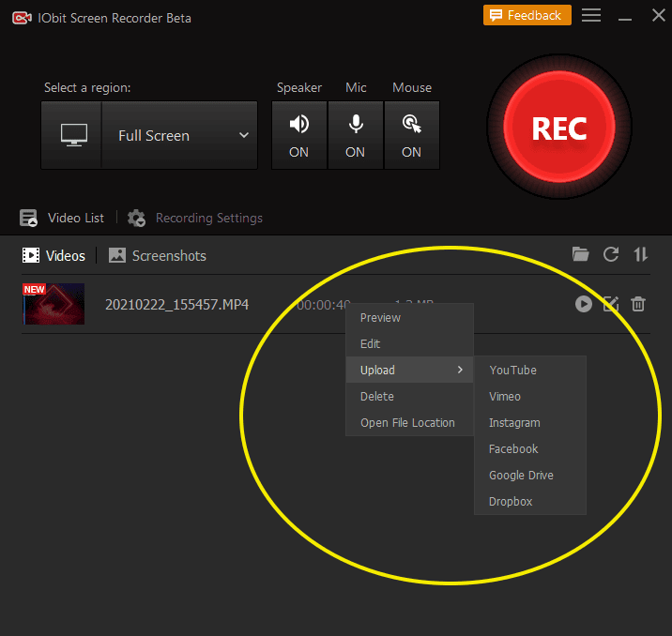Toggle the Speaker ON button
The width and height of the screenshot is (672, 636).
299,135
